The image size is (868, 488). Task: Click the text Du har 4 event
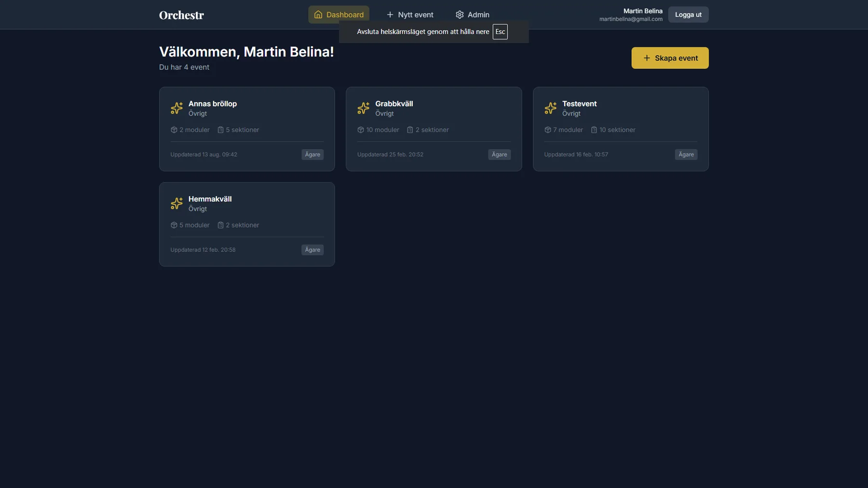pos(184,67)
